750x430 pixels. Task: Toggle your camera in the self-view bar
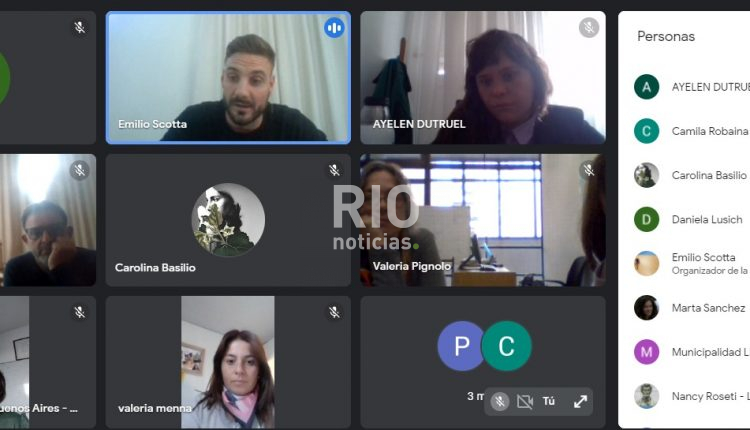525,401
